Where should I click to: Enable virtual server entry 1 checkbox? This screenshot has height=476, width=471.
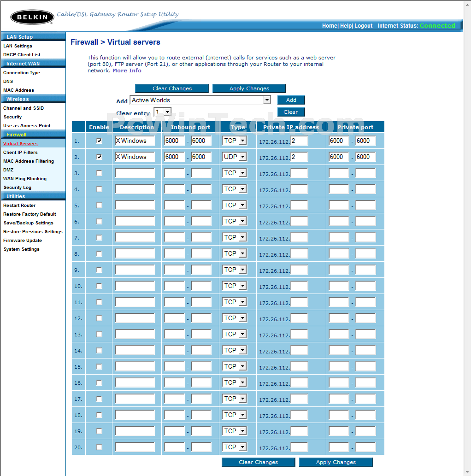pos(99,141)
